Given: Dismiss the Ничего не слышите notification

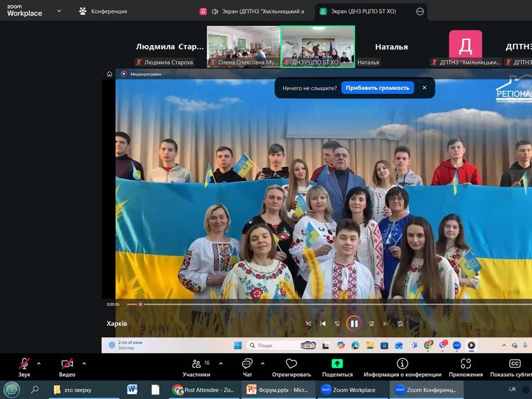Looking at the screenshot, I should pyautogui.click(x=424, y=88).
